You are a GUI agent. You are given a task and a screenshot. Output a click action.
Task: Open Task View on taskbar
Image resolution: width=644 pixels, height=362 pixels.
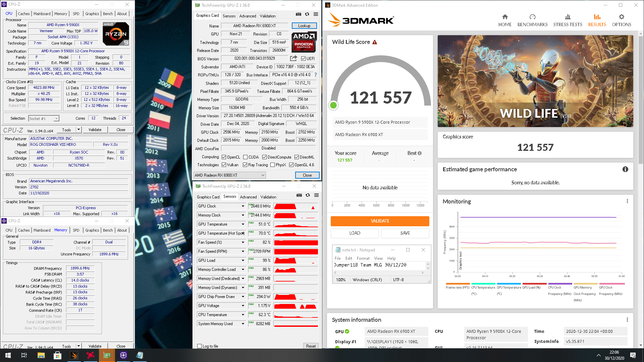click(24, 355)
